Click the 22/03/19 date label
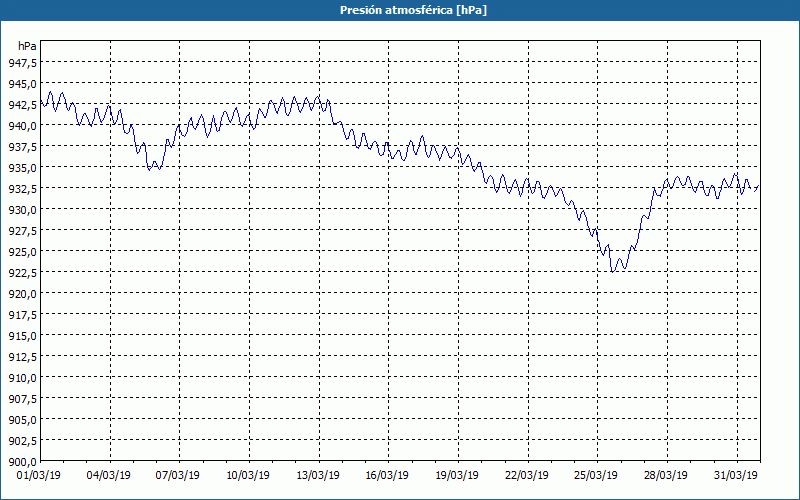 (528, 475)
